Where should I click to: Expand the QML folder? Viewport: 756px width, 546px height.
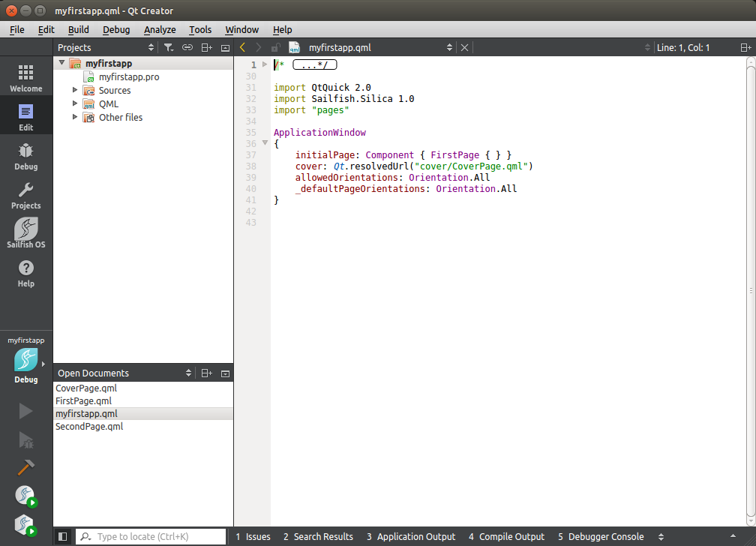point(75,103)
